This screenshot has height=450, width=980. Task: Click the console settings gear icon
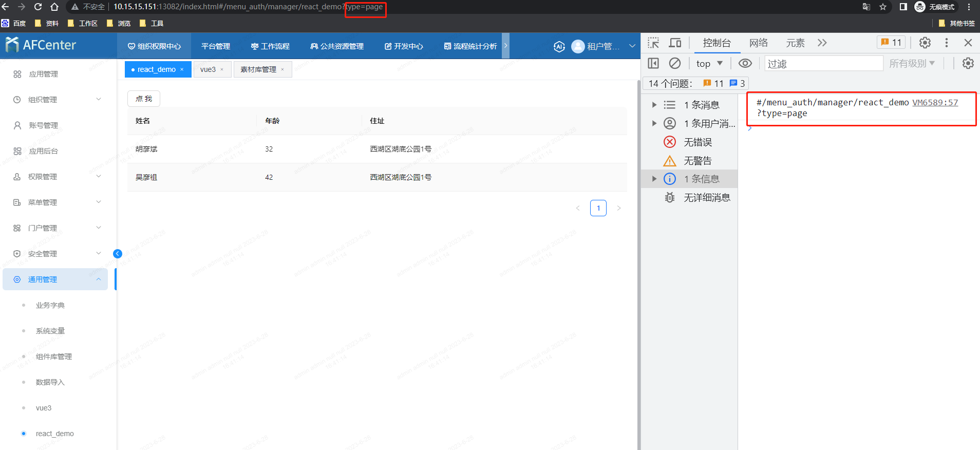(968, 63)
